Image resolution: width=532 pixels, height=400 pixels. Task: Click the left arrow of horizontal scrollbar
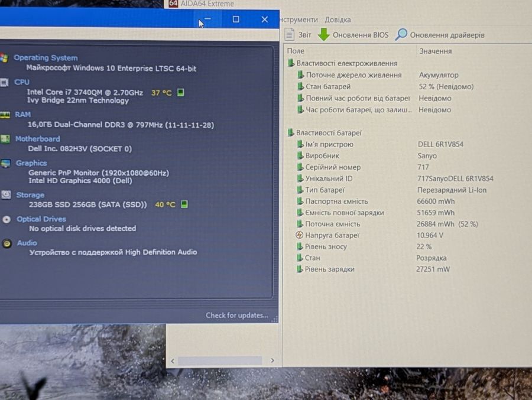point(173,360)
